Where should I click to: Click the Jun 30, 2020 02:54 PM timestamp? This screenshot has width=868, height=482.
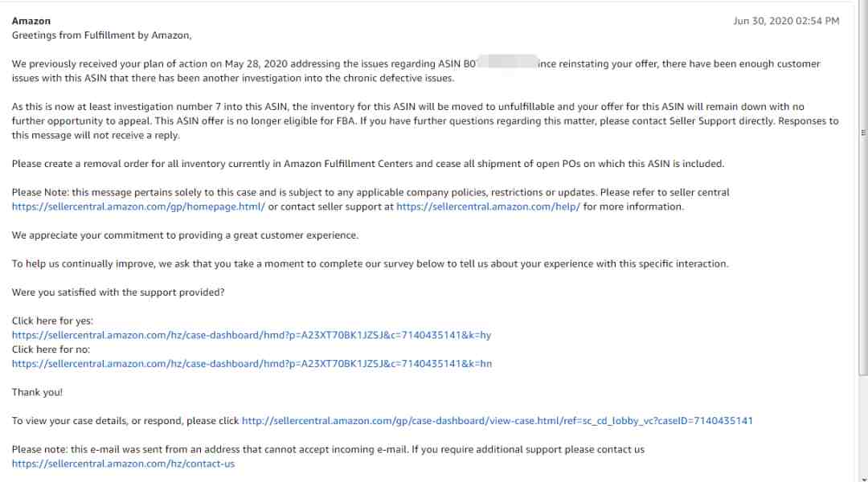(x=786, y=21)
